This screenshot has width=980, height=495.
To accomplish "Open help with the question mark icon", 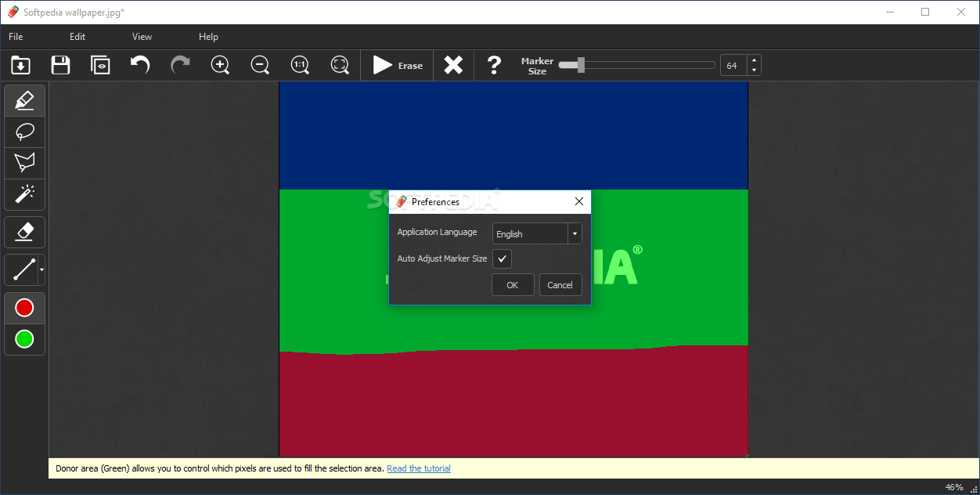I will tap(494, 65).
